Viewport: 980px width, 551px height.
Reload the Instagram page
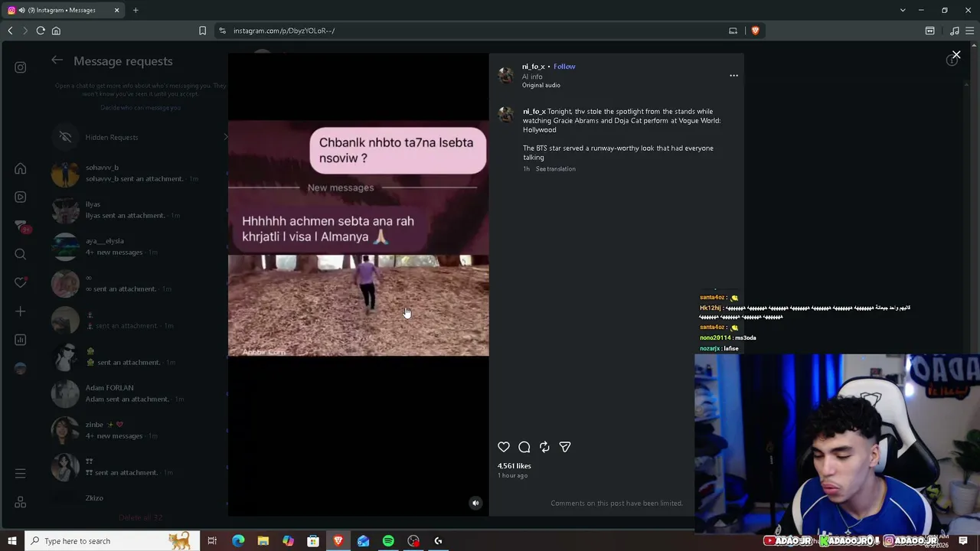tap(41, 31)
